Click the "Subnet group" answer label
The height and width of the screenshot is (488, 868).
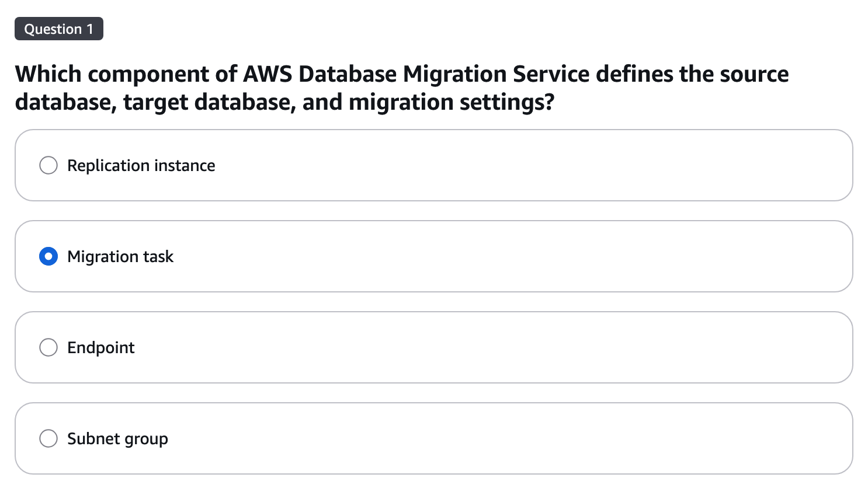pyautogui.click(x=118, y=439)
